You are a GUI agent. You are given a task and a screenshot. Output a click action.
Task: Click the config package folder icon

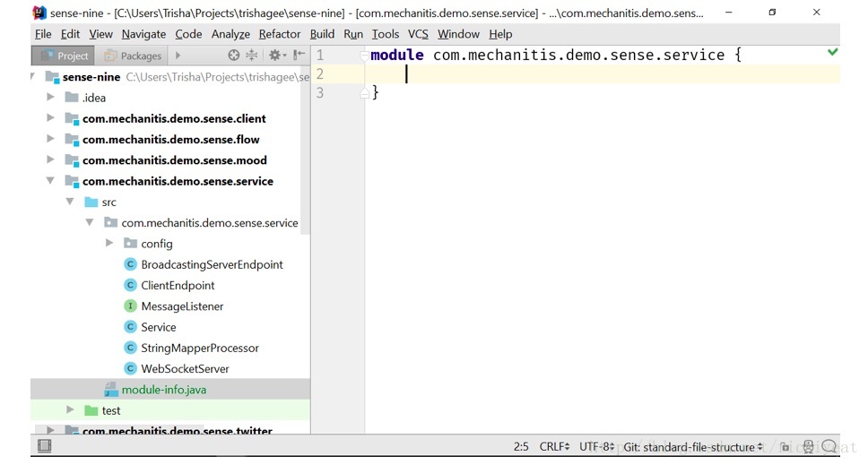(130, 244)
